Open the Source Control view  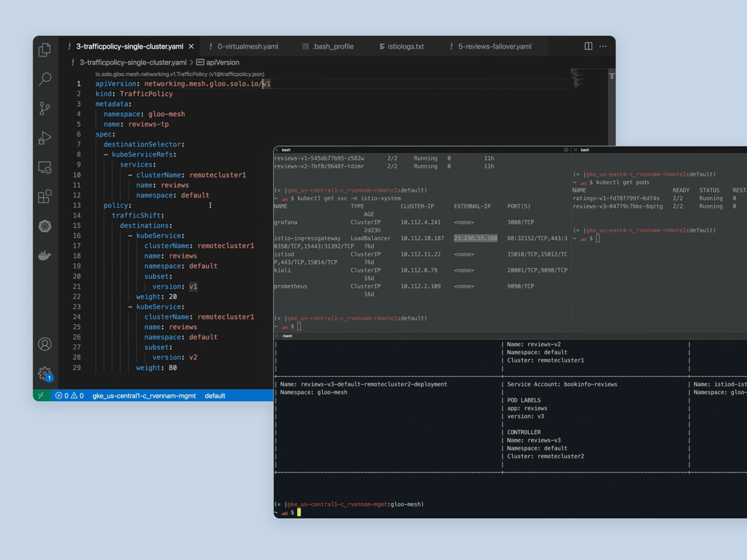pyautogui.click(x=45, y=108)
